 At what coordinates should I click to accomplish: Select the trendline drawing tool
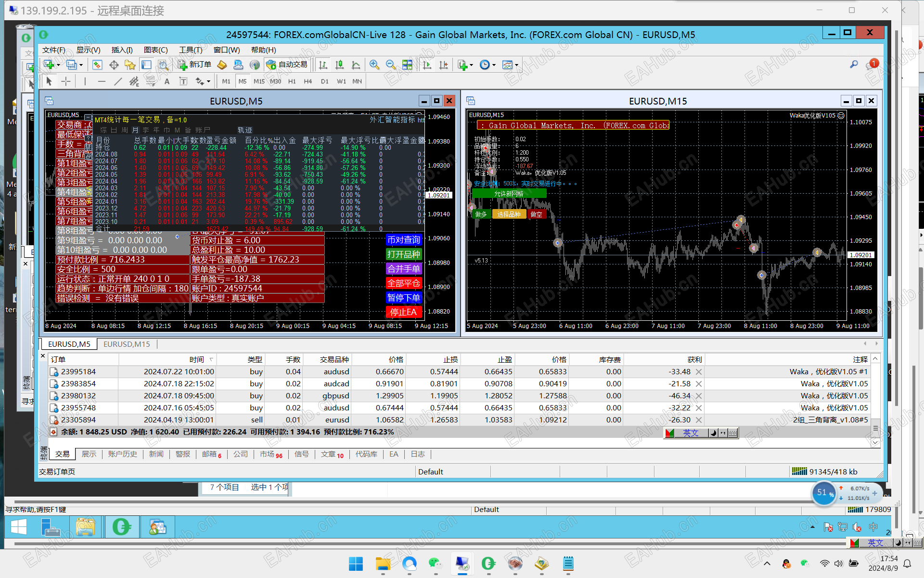click(x=118, y=81)
